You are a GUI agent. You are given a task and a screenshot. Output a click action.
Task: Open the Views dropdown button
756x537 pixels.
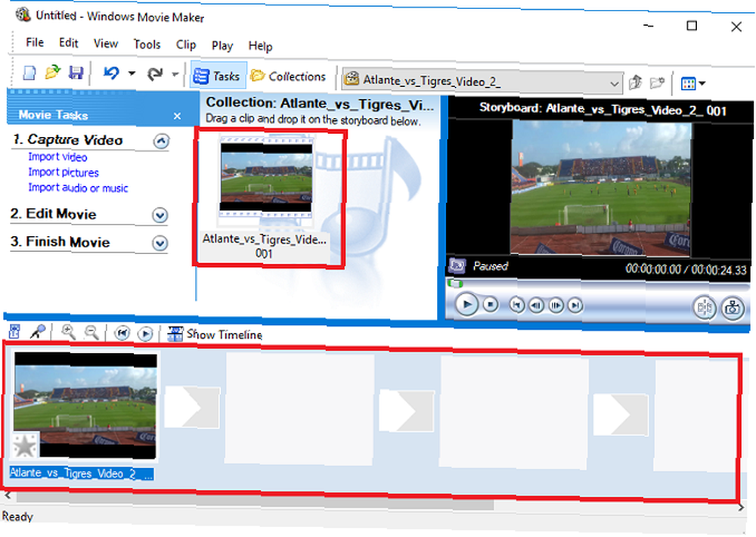[x=692, y=83]
